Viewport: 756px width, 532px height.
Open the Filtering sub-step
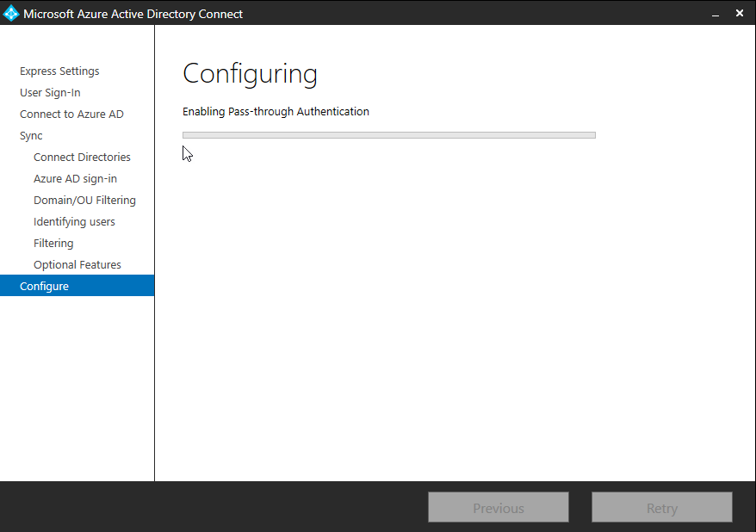click(x=53, y=244)
